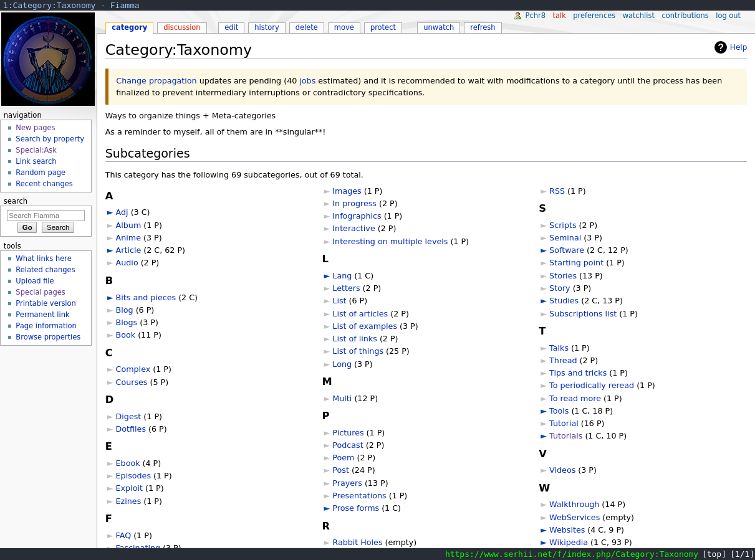Expand the Lang subcategory arrow
Screen dimensions: 755x560
(327, 276)
